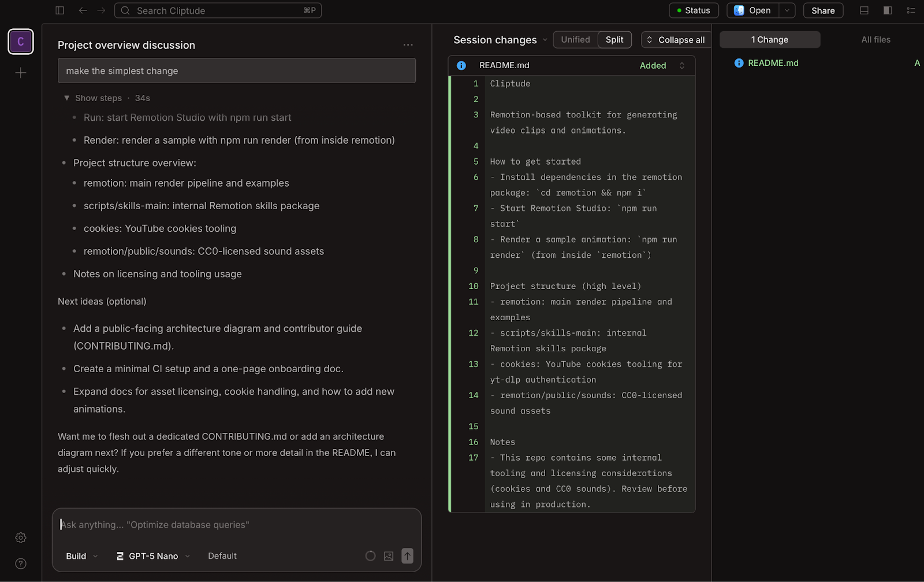Viewport: 924px width, 582px height.
Task: Switch to the All files tab
Action: (875, 39)
